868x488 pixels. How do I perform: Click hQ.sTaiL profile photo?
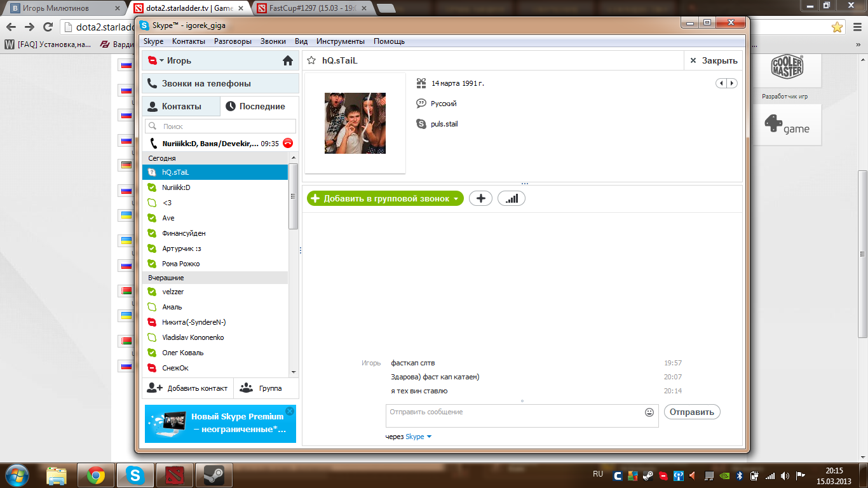click(355, 123)
